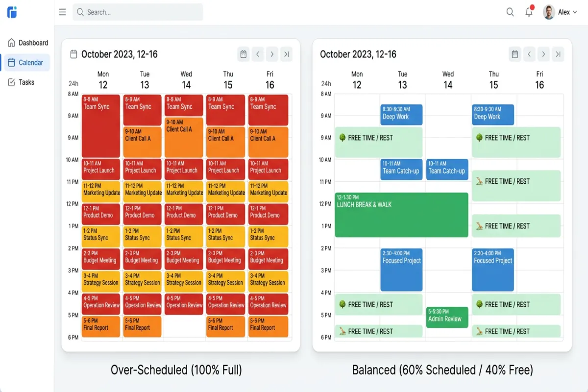Viewport: 588px width, 392px height.
Task: Open the LUNCH BREAK & WALK event
Action: click(401, 214)
